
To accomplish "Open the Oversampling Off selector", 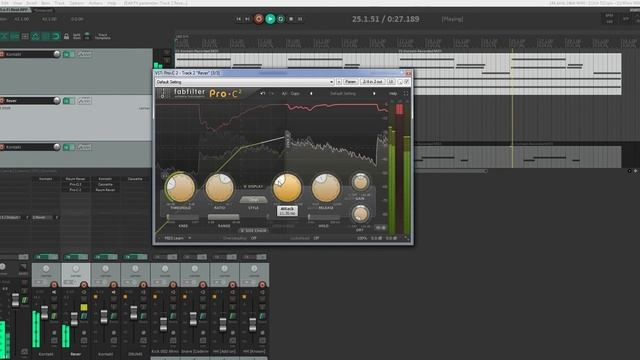I will [x=253, y=238].
